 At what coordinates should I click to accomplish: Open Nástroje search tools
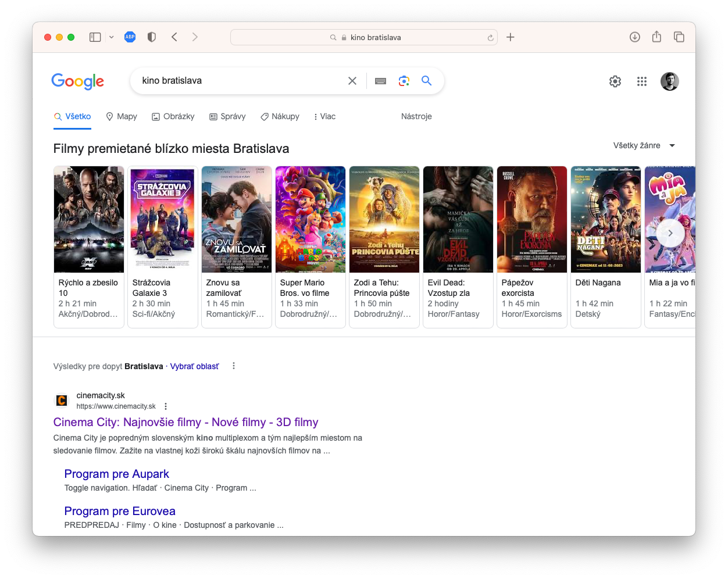pyautogui.click(x=416, y=116)
